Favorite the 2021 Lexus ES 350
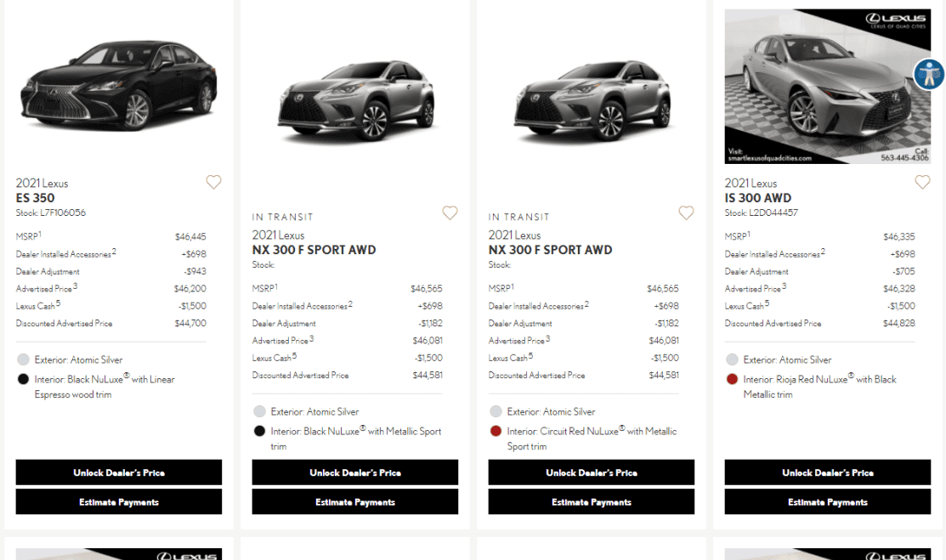This screenshot has height=560, width=946. [213, 182]
